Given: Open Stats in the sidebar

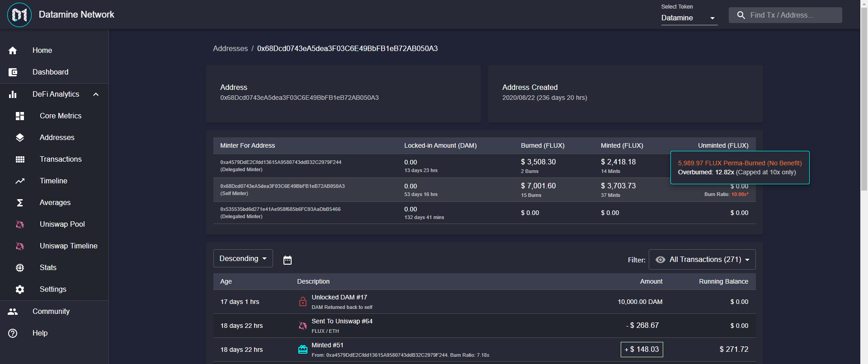Looking at the screenshot, I should (x=54, y=268).
